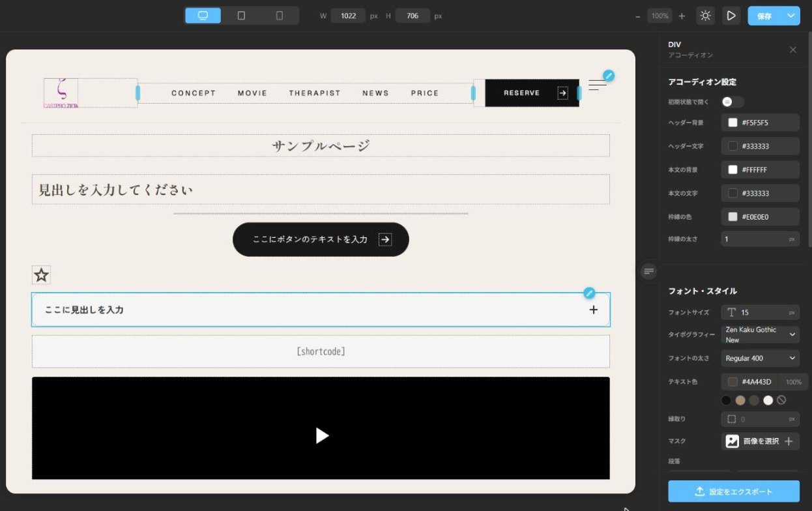
Task: Select the tan preset color circle
Action: click(x=740, y=400)
